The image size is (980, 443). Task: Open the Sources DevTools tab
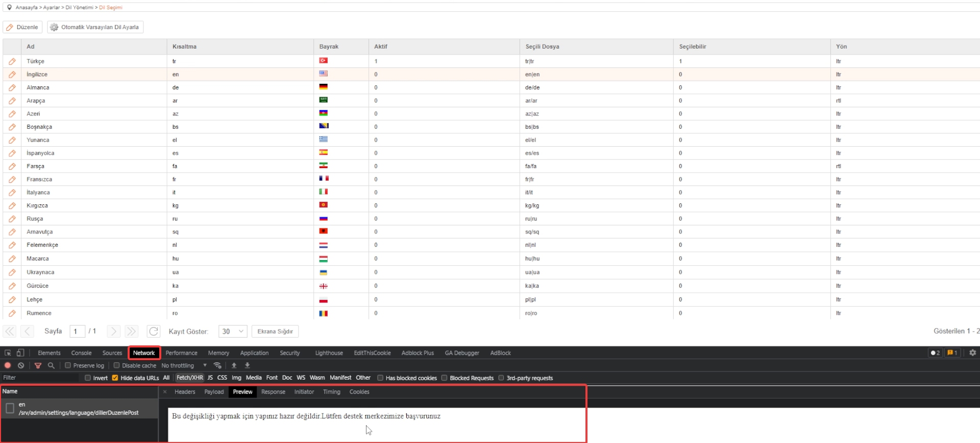point(112,353)
